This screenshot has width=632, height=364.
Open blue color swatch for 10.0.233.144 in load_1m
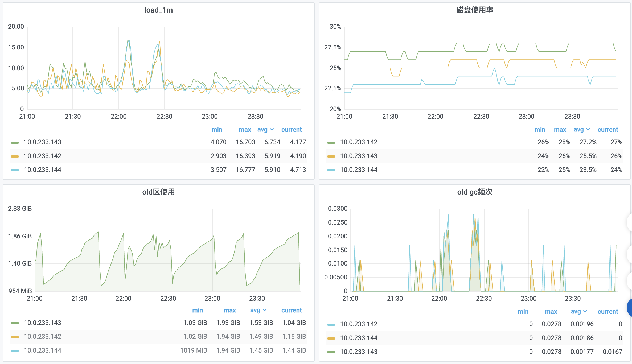point(15,170)
